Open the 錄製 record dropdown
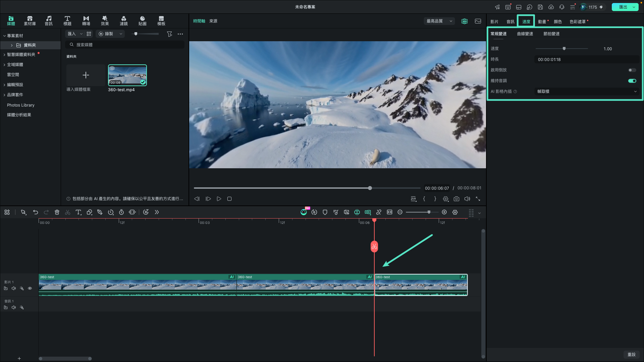Screen dimensions: 644x362 [110, 34]
